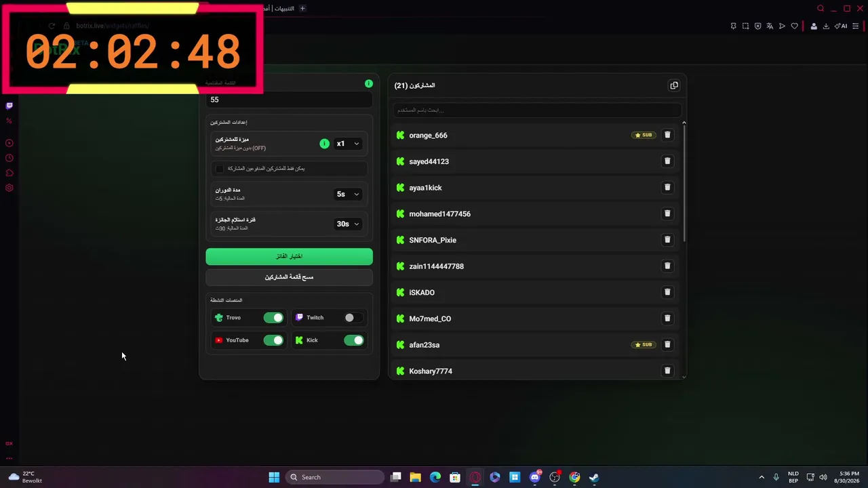Click the SUB badge next to afan23sa
Image resolution: width=868 pixels, height=488 pixels.
(643, 344)
